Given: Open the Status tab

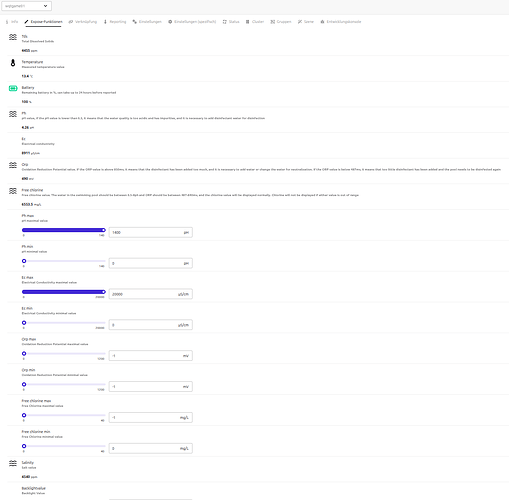Looking at the screenshot, I should click(x=231, y=22).
